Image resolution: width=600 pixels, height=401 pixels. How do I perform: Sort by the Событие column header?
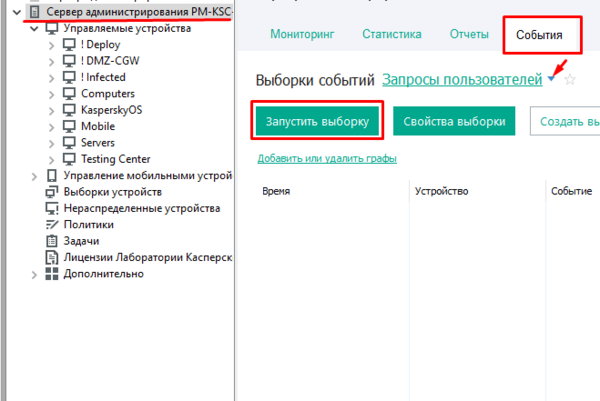(571, 191)
